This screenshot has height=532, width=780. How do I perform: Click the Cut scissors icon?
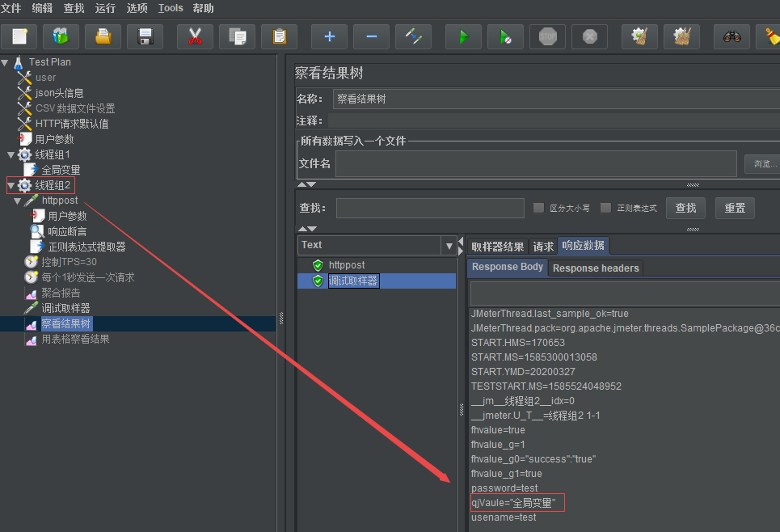[195, 36]
